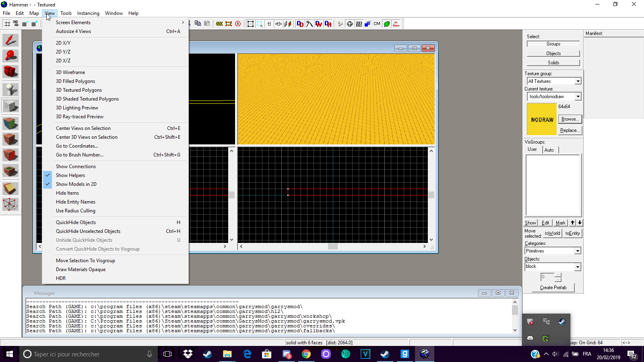The width and height of the screenshot is (644, 362).
Task: Select the Apply Decals target icon
Action: (x=10, y=155)
